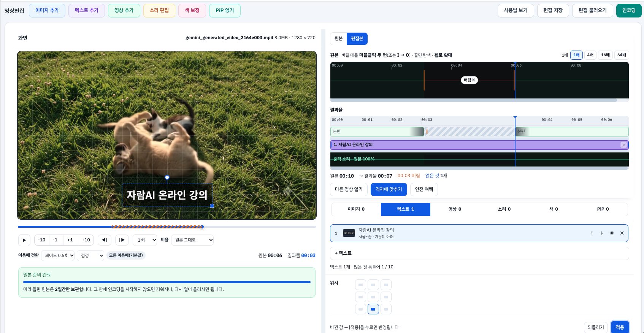The image size is (644, 333).
Task: Click the source timeline horizontal scrollbar
Action: [x=474, y=100]
